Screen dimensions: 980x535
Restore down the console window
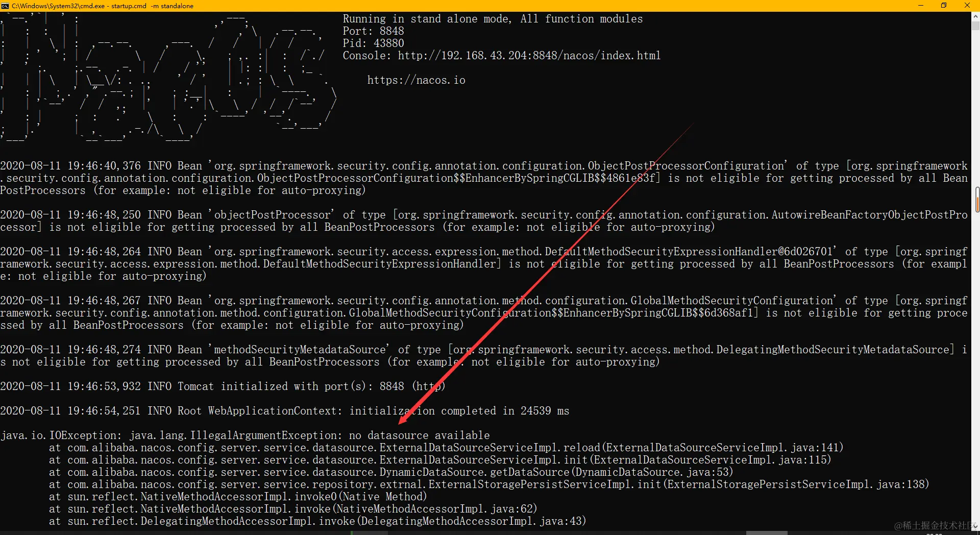pos(944,6)
